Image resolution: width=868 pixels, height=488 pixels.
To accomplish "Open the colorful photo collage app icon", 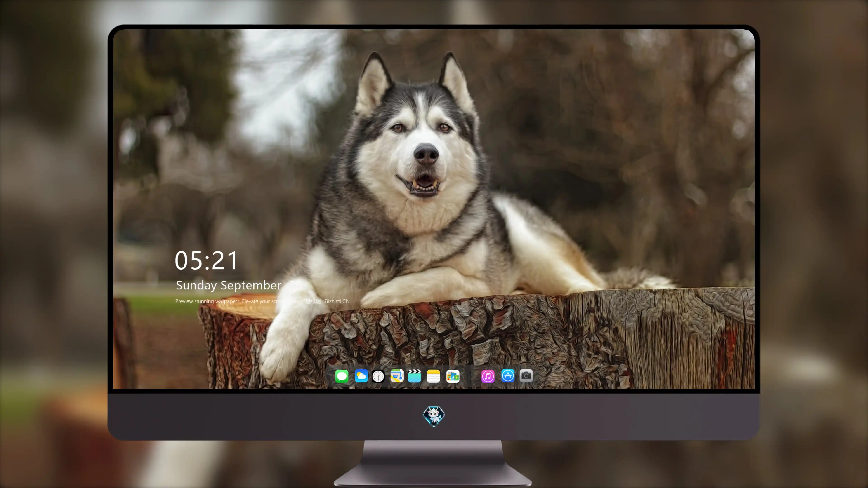I will 453,376.
